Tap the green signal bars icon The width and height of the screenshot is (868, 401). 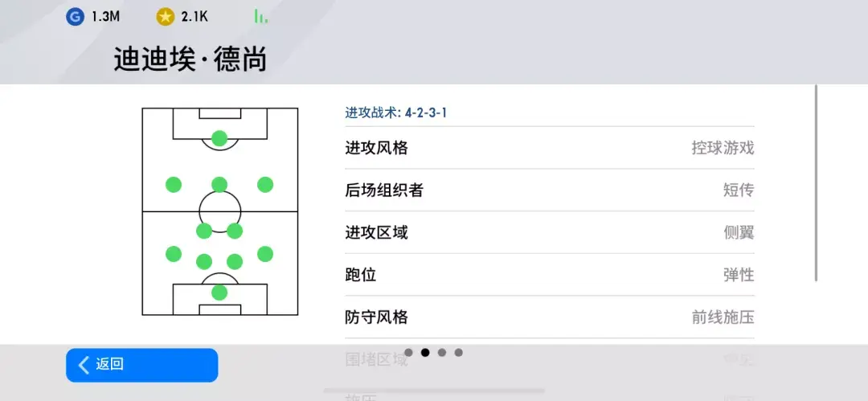pyautogui.click(x=260, y=16)
